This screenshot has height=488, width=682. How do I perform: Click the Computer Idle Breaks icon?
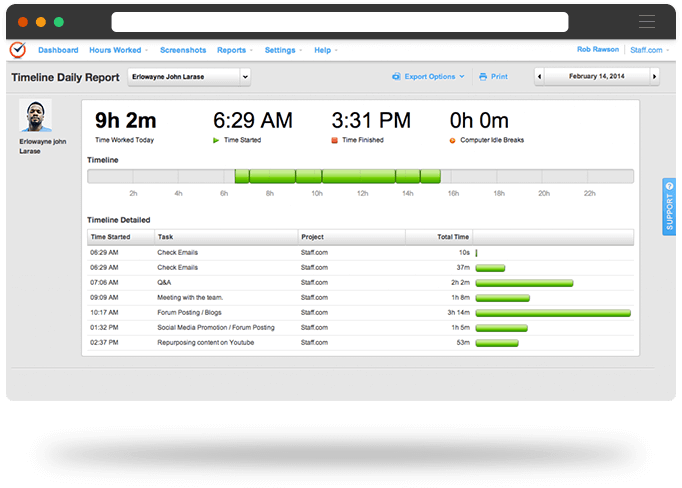click(x=453, y=140)
